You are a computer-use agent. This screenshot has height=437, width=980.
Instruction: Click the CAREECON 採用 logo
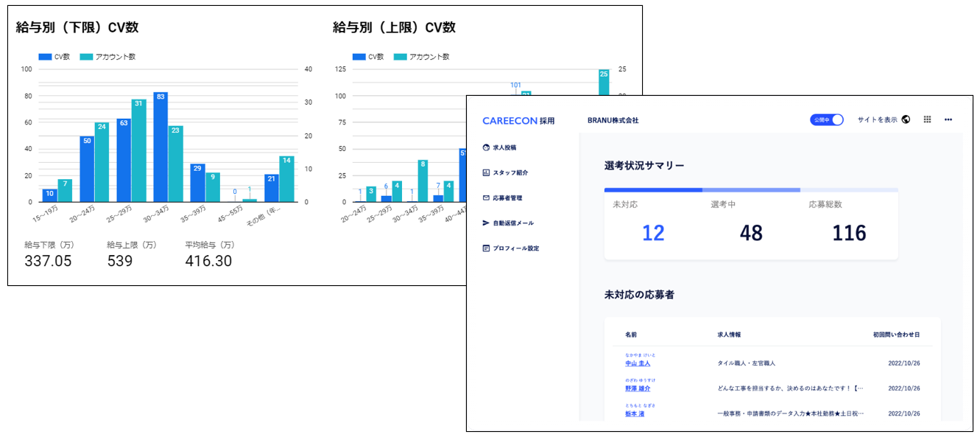518,120
